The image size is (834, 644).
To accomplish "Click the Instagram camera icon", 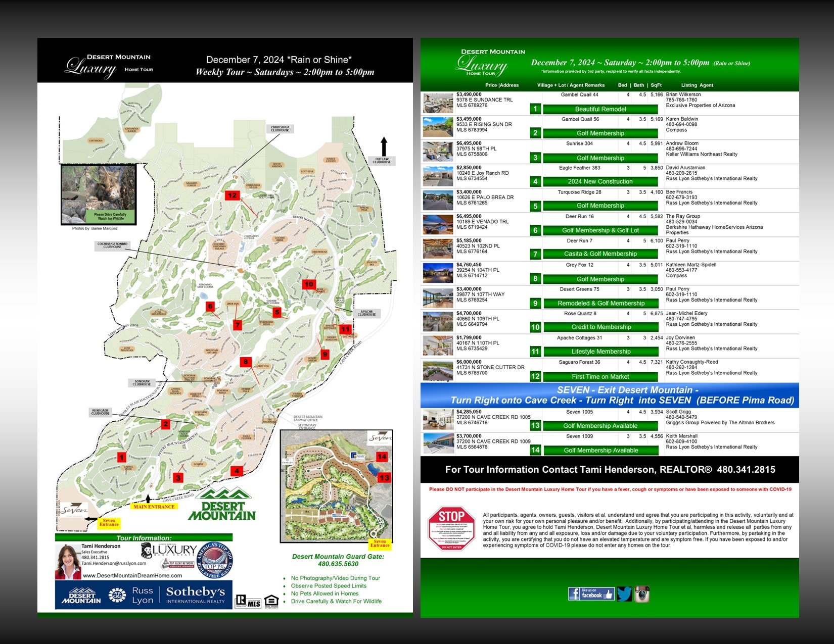I will pos(642,594).
